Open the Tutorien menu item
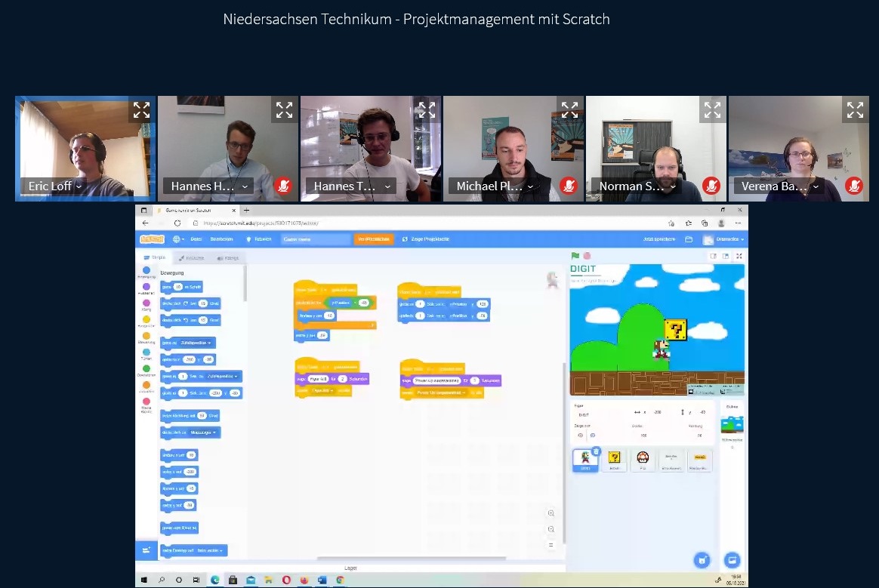 pyautogui.click(x=259, y=239)
